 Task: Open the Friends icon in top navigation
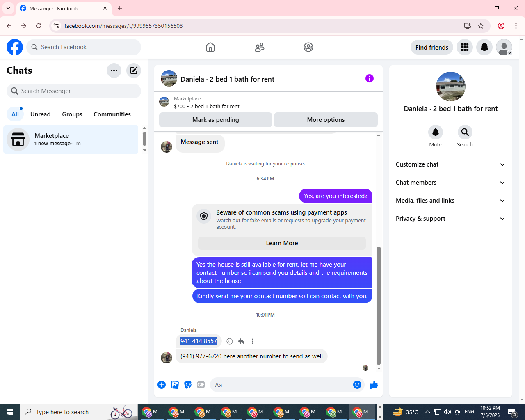coord(260,47)
